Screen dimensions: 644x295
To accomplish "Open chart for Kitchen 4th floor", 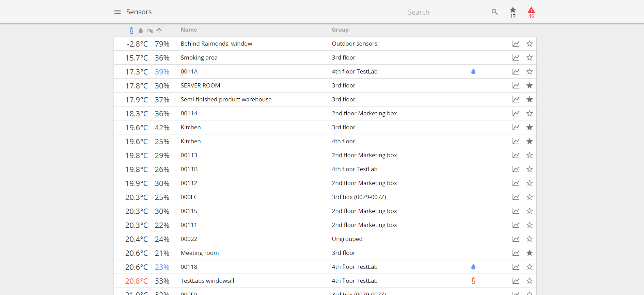I will (516, 141).
